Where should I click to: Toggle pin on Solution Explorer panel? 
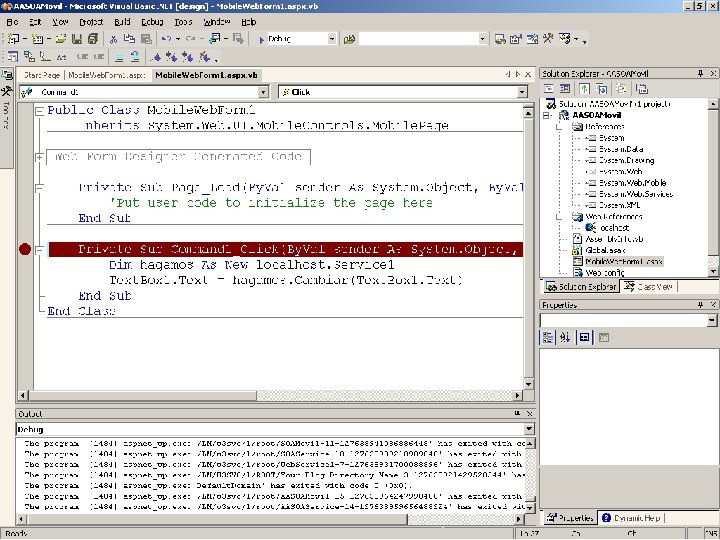(x=699, y=74)
